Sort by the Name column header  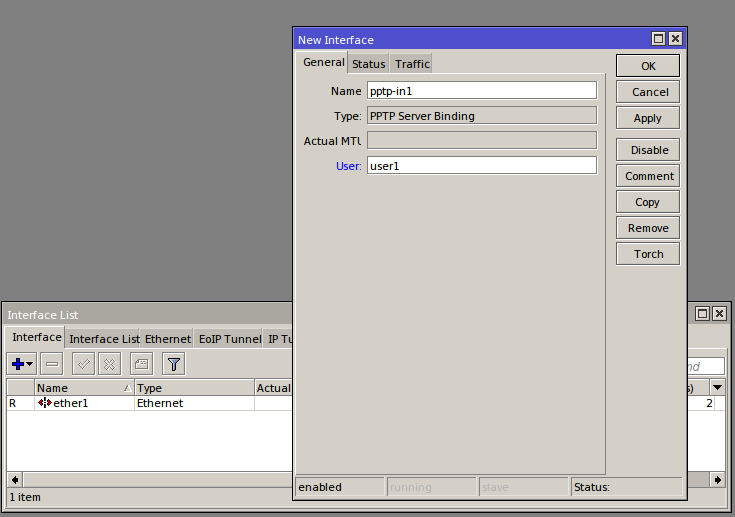coord(82,388)
